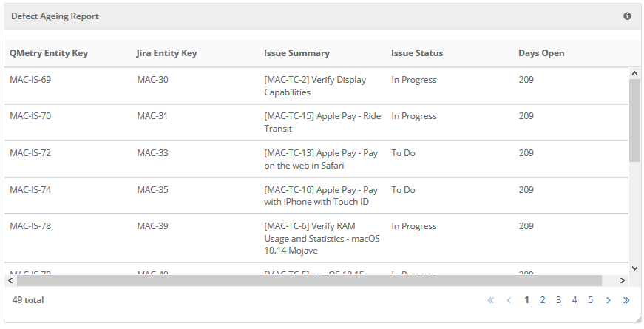Select the MAC-IS-72 entity key cell

pos(30,153)
